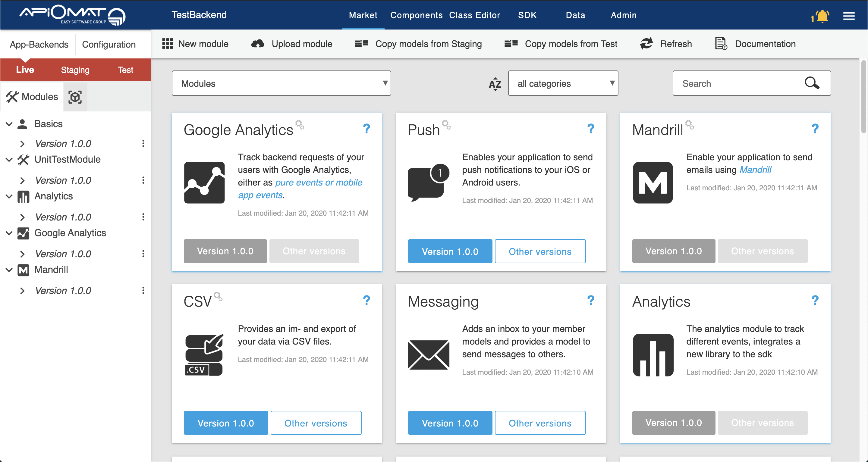This screenshot has width=868, height=462.
Task: Open options menu for Google Analytics Version 1.0.0
Action: coord(143,254)
